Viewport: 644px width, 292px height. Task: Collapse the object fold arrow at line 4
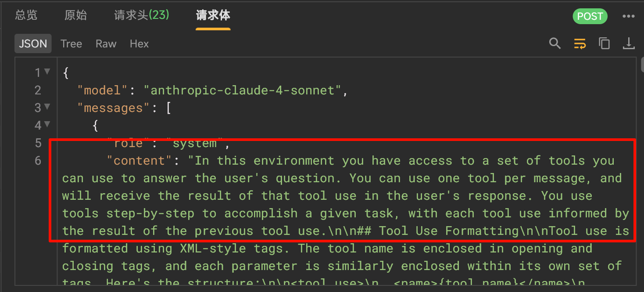(47, 124)
